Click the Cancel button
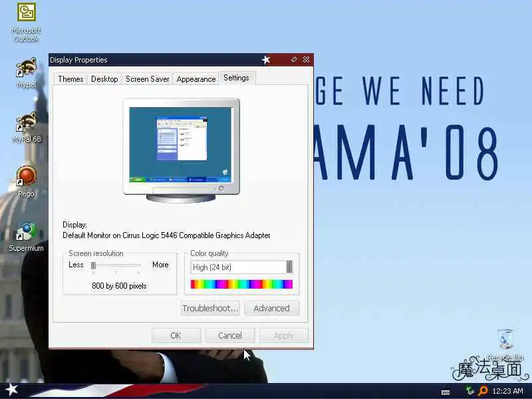Viewport: 532px width, 399px height. click(230, 336)
